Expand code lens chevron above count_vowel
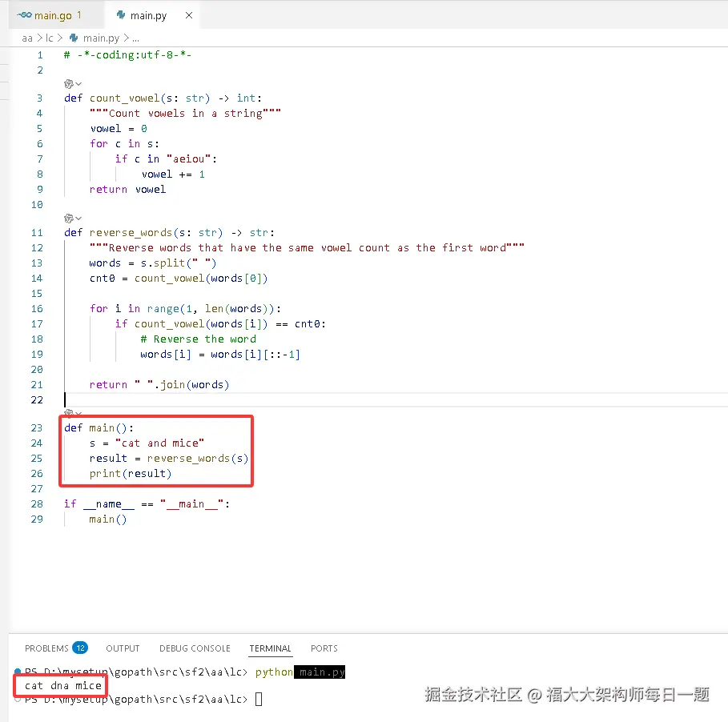The image size is (728, 722). pyautogui.click(x=78, y=84)
